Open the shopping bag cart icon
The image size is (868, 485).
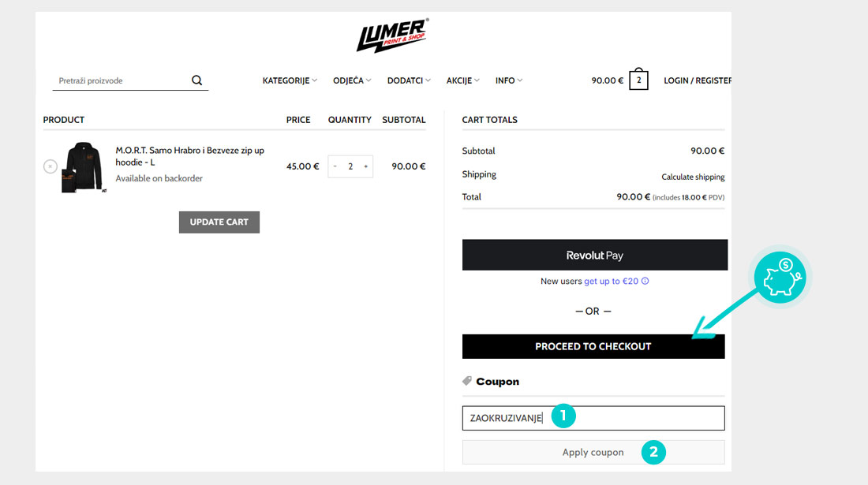(x=638, y=79)
